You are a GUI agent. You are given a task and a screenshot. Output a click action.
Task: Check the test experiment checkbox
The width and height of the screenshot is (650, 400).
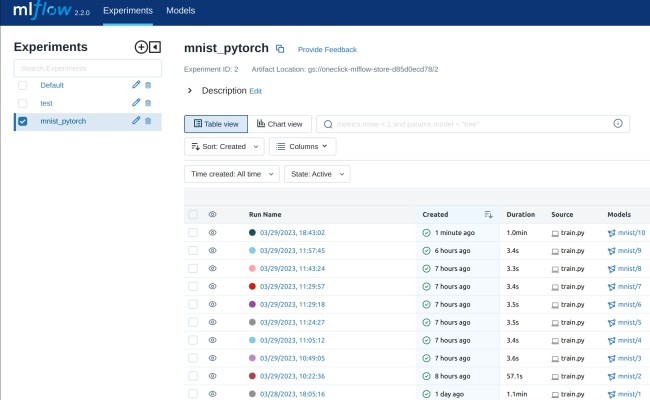click(x=23, y=103)
